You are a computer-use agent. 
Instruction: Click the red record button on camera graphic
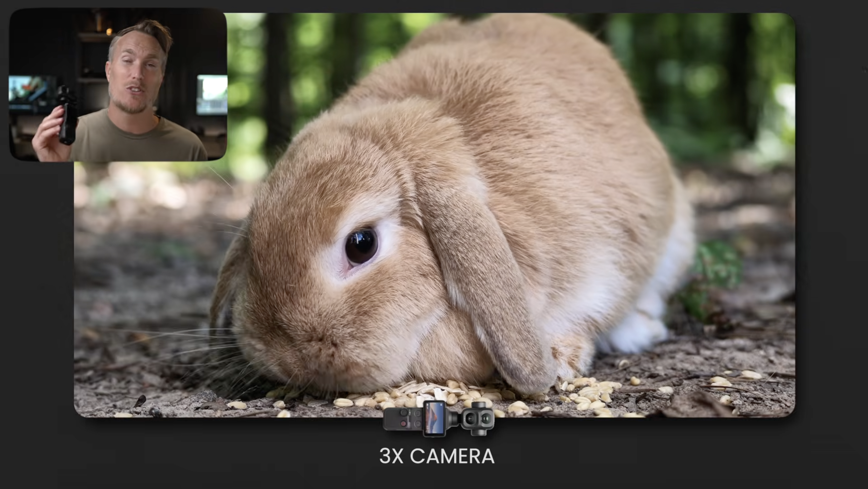click(x=403, y=424)
